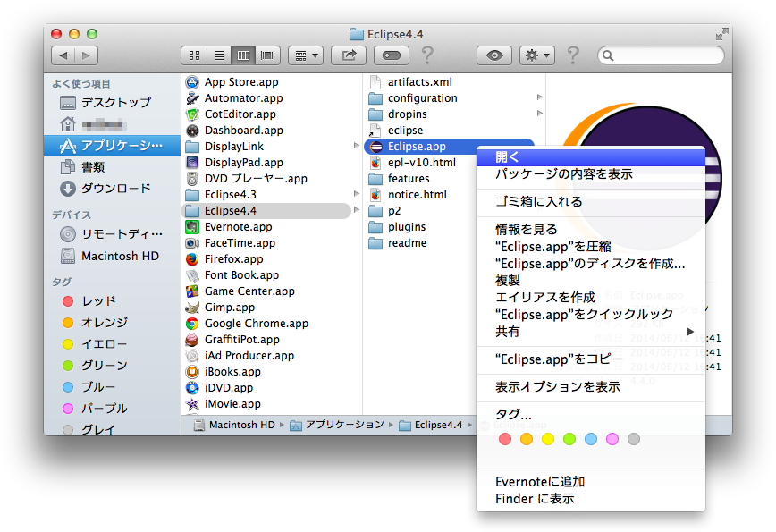Viewport: 776px width, 532px height.
Task: Click the Edit Tags toolbar button
Action: pyautogui.click(x=392, y=55)
